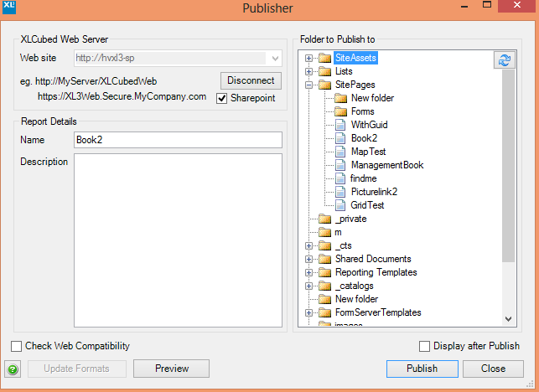Select the 'Shared Documents' folder label
The image size is (539, 392).
373,259
